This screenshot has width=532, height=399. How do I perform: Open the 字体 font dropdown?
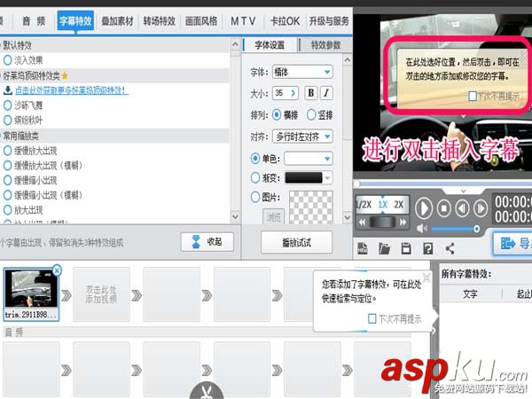(x=302, y=72)
